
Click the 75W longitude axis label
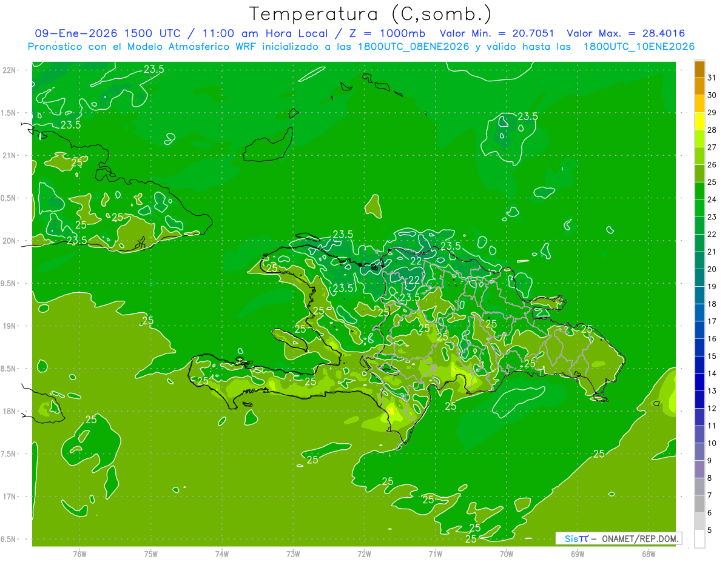151,554
